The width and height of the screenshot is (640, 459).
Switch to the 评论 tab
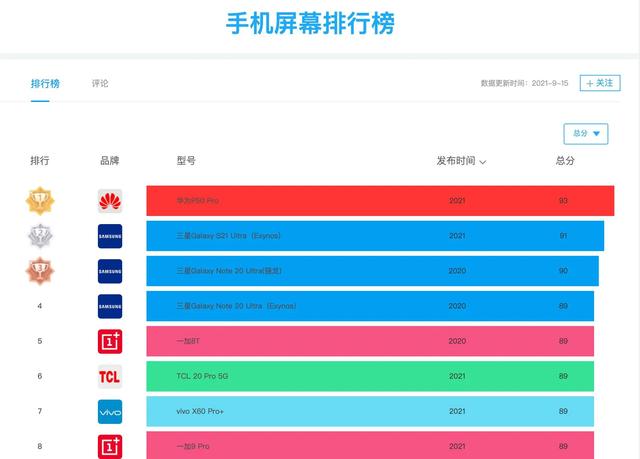coord(100,84)
